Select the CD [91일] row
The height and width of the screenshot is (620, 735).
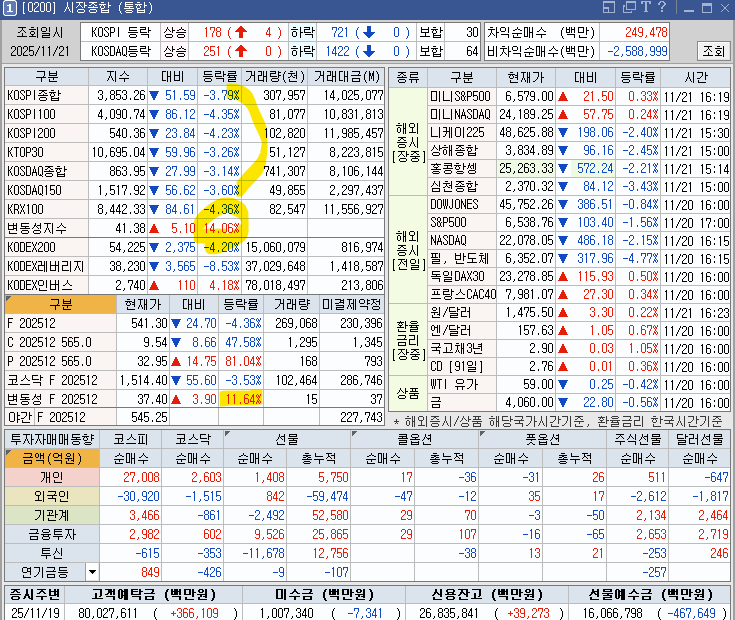pyautogui.click(x=579, y=366)
